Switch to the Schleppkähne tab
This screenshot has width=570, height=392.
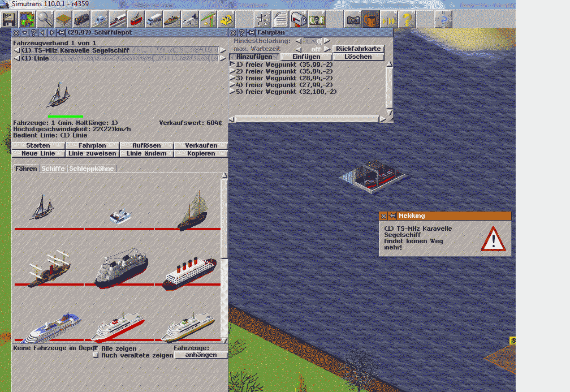click(92, 169)
